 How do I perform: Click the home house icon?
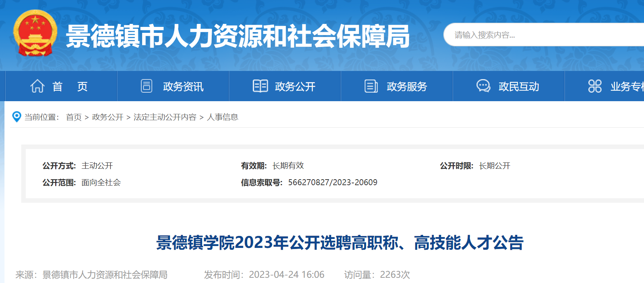[37, 86]
